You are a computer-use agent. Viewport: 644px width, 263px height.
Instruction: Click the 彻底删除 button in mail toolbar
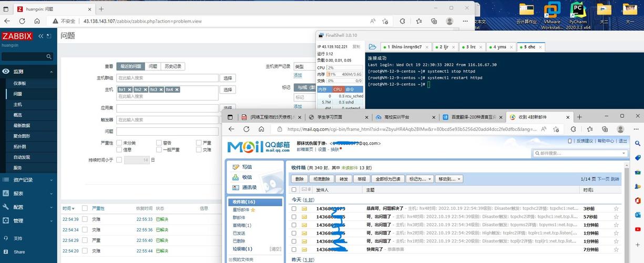(x=321, y=179)
